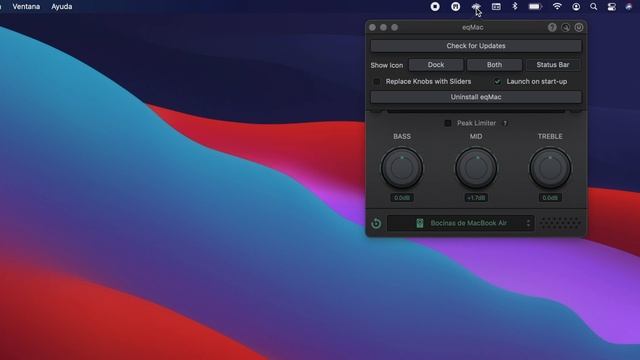The width and height of the screenshot is (640, 360).
Task: Click the Peak Limiter help question mark
Action: [x=505, y=123]
